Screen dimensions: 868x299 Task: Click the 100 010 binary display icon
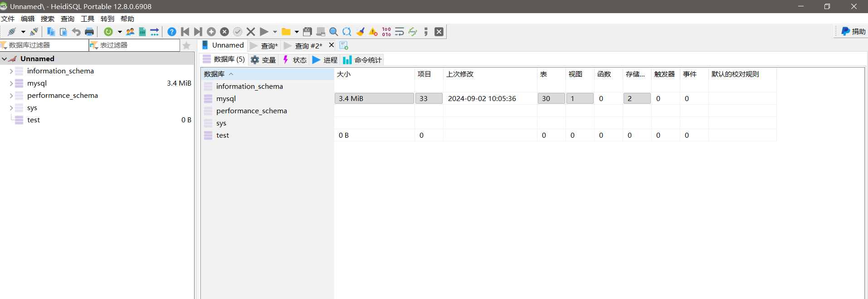coord(386,32)
